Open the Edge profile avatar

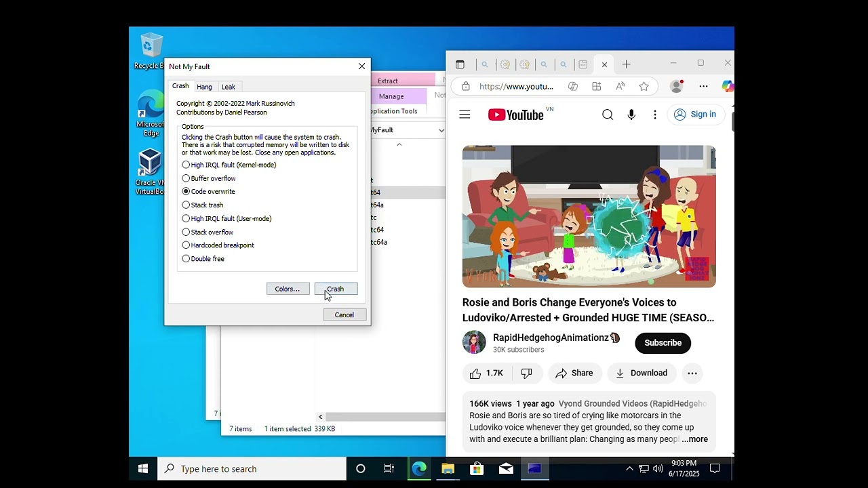676,86
